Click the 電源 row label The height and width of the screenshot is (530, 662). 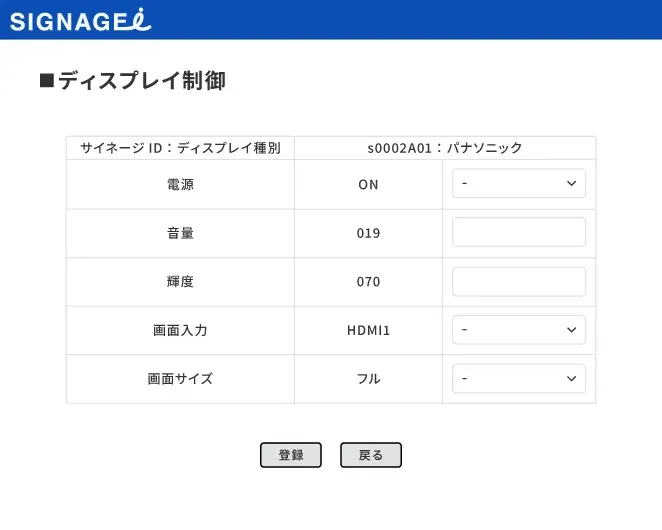(180, 184)
